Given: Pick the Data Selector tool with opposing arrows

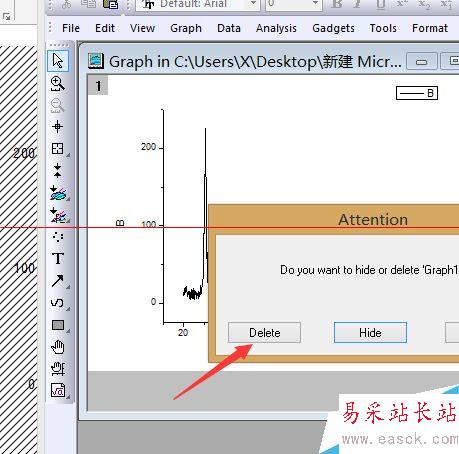Looking at the screenshot, I should point(57,170).
